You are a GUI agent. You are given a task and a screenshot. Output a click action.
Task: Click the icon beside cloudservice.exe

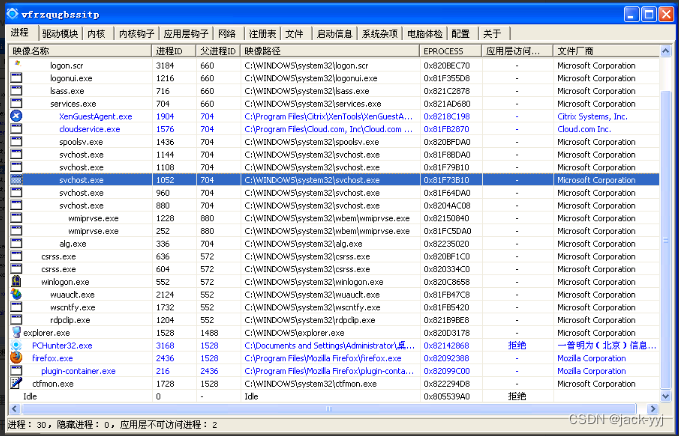[16, 129]
